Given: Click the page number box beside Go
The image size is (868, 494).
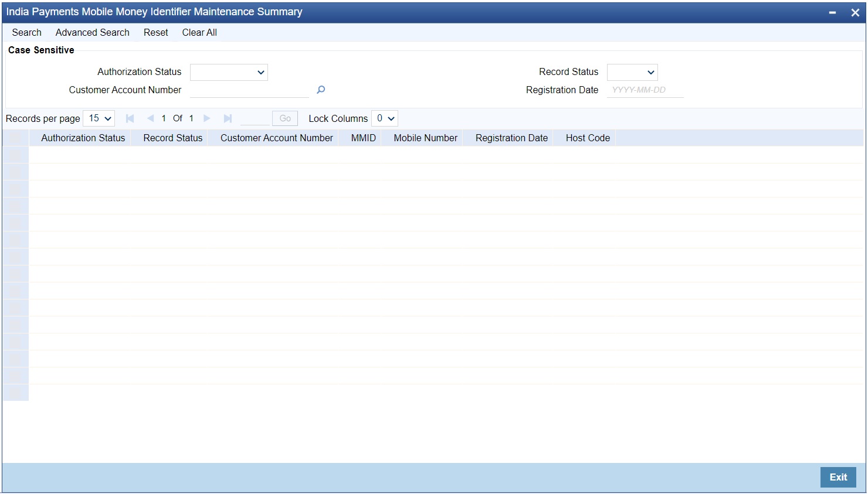Looking at the screenshot, I should click(255, 118).
